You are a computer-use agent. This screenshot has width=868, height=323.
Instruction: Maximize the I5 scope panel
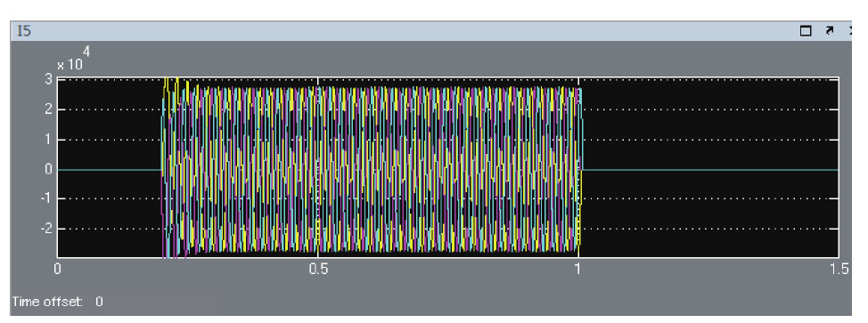pos(806,31)
